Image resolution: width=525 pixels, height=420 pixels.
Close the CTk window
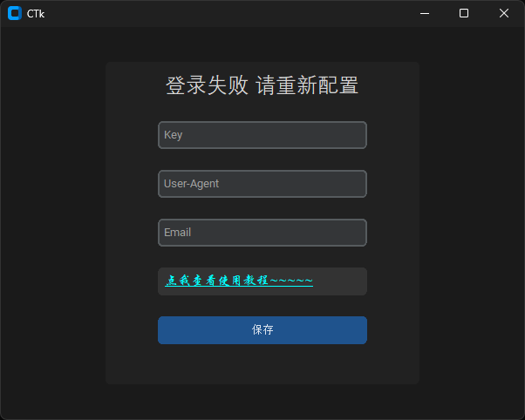504,13
